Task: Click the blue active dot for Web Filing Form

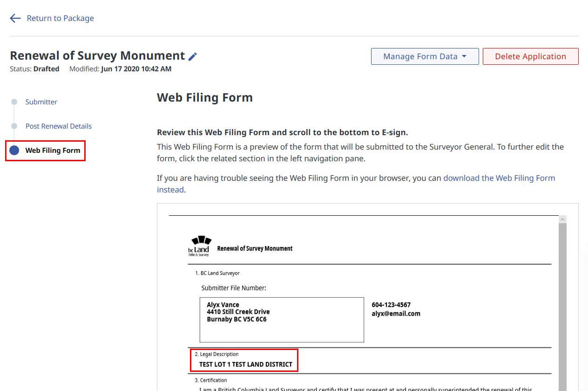Action: pyautogui.click(x=14, y=150)
